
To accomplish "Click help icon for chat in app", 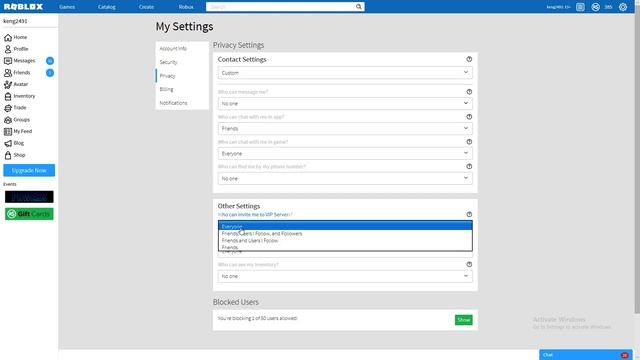I will click(469, 117).
